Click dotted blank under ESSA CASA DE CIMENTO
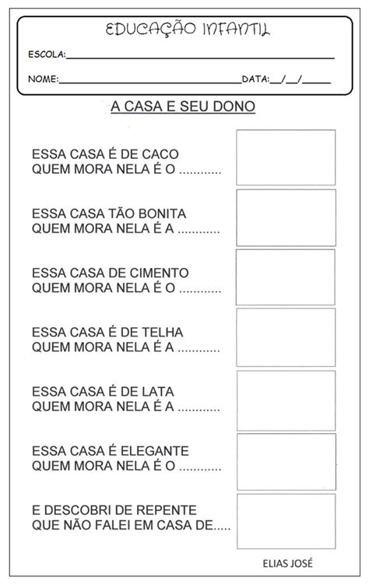This screenshot has height=588, width=369. (x=200, y=291)
